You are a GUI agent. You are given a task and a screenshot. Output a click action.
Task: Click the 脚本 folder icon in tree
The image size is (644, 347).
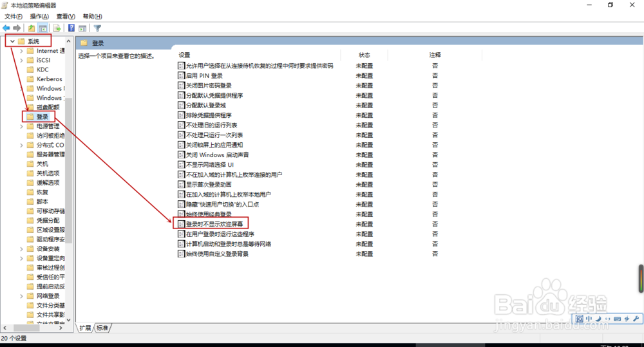click(x=30, y=202)
